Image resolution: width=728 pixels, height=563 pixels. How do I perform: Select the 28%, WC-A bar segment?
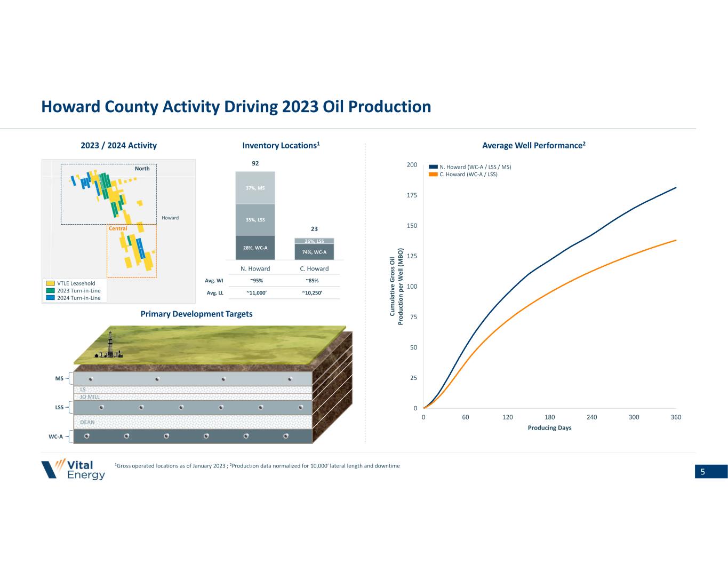[255, 248]
